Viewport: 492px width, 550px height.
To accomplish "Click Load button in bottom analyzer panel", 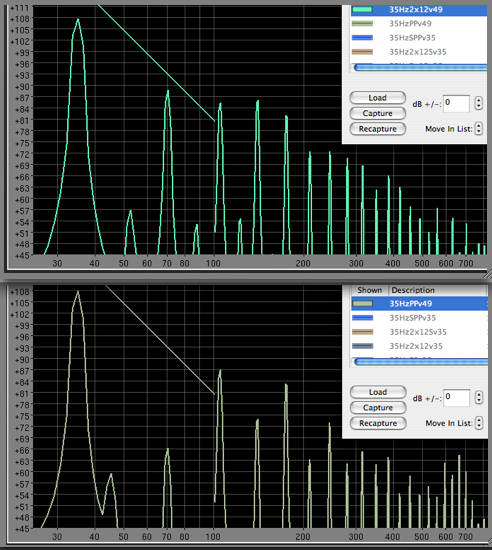I will pyautogui.click(x=378, y=392).
